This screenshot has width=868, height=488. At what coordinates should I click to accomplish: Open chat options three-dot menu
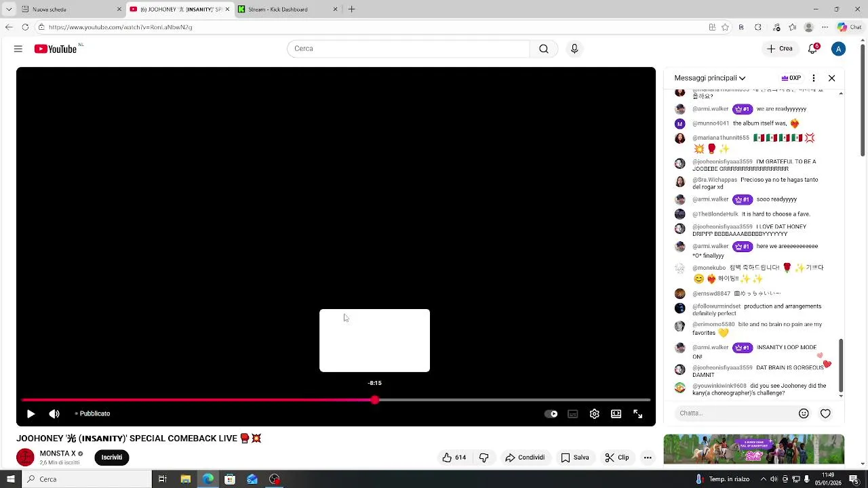[x=814, y=78]
